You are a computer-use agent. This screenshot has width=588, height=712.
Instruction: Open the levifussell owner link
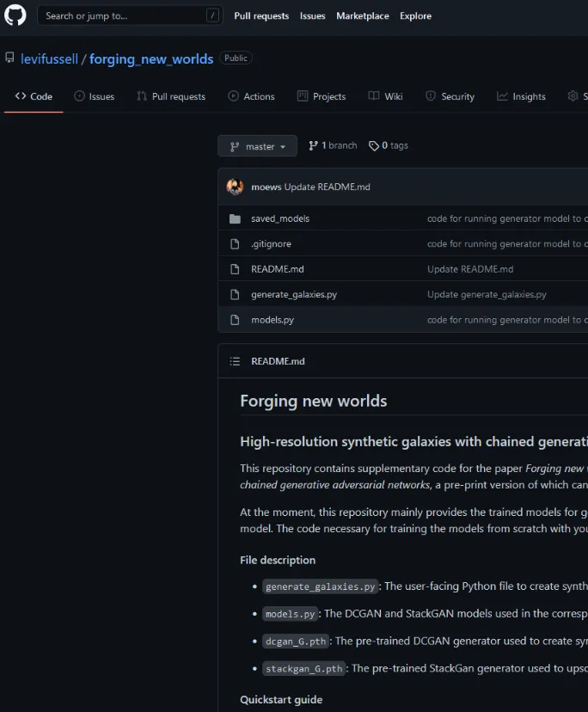[49, 59]
